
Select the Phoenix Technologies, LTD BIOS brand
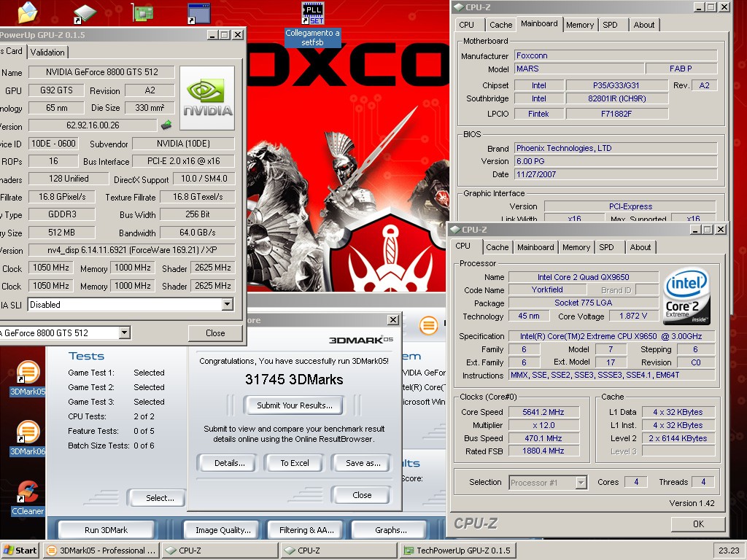(616, 148)
